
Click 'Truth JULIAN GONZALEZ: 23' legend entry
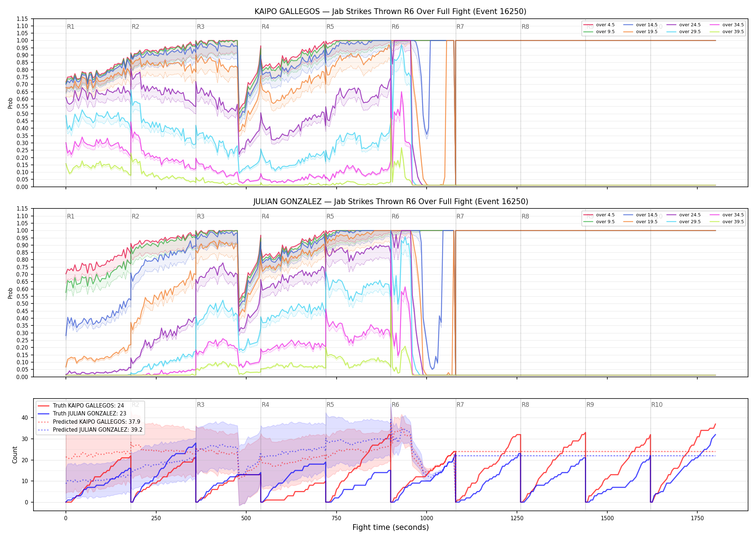[82, 414]
